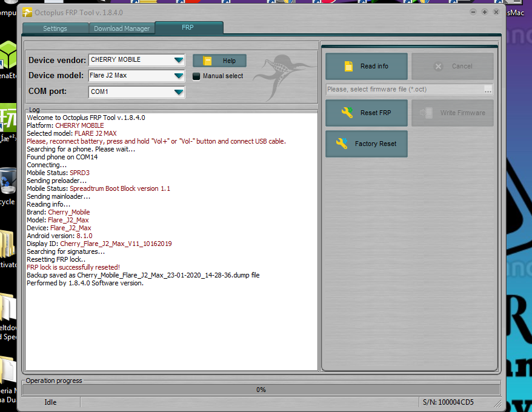Click 'Performed by 1.8.4.0 Software version' line
The width and height of the screenshot is (532, 412).
pos(85,283)
